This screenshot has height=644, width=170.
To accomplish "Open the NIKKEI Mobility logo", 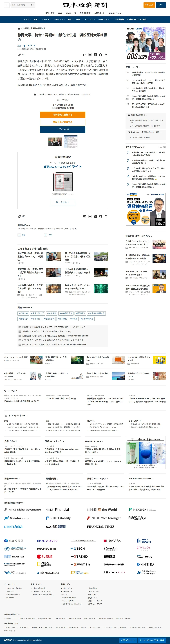I will point(58,518).
